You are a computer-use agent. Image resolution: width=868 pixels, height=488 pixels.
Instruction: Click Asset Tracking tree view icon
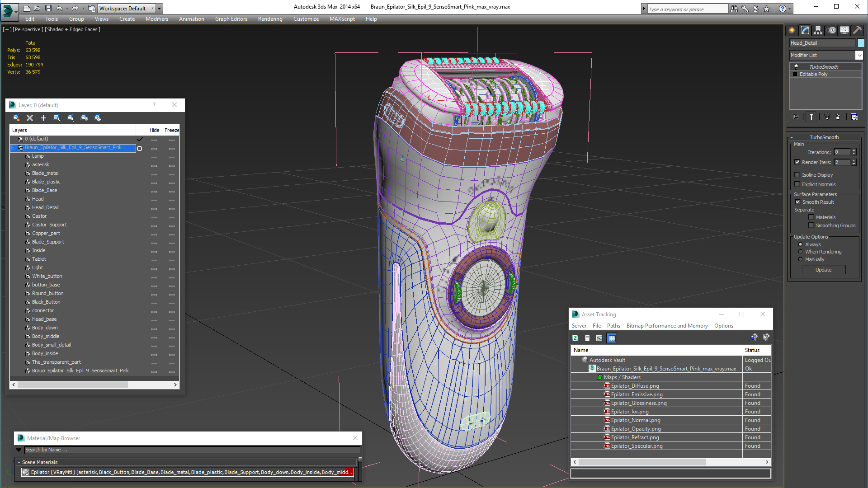tap(599, 338)
